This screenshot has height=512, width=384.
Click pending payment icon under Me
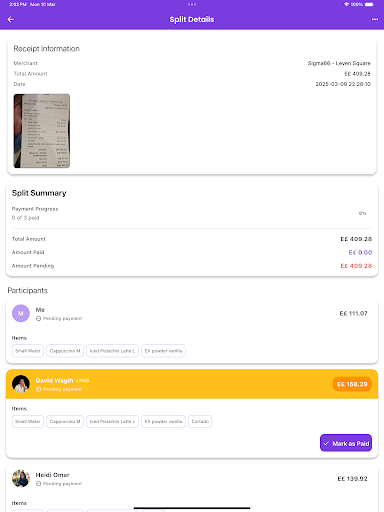(38, 319)
